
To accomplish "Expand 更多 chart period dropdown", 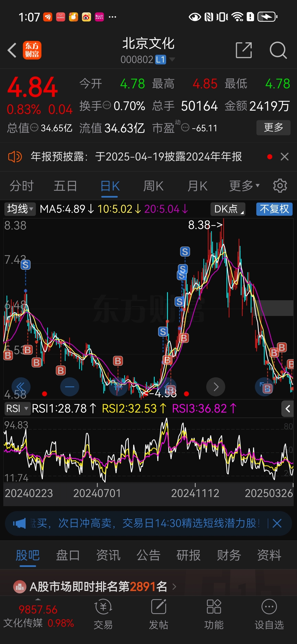I will [x=244, y=186].
